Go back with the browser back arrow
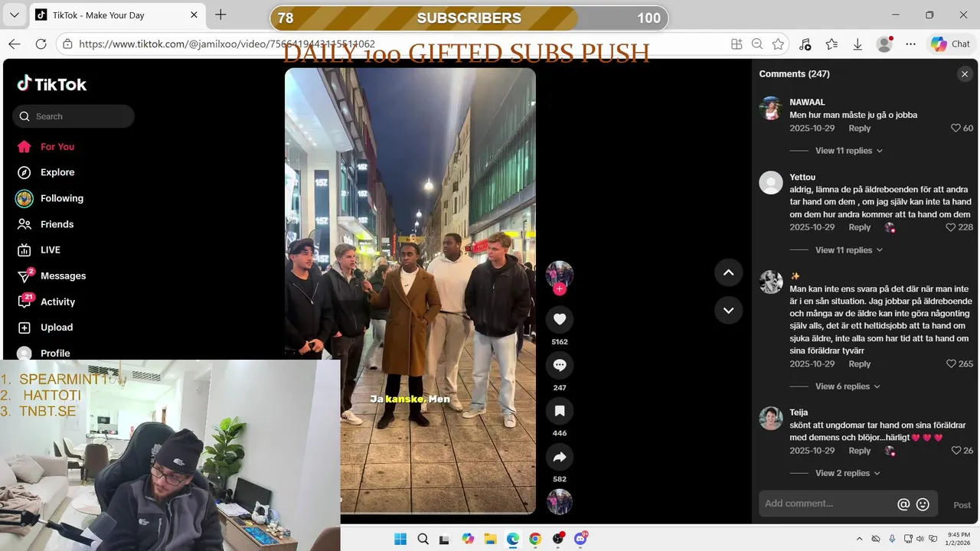Viewport: 980px width, 551px height. 15,44
